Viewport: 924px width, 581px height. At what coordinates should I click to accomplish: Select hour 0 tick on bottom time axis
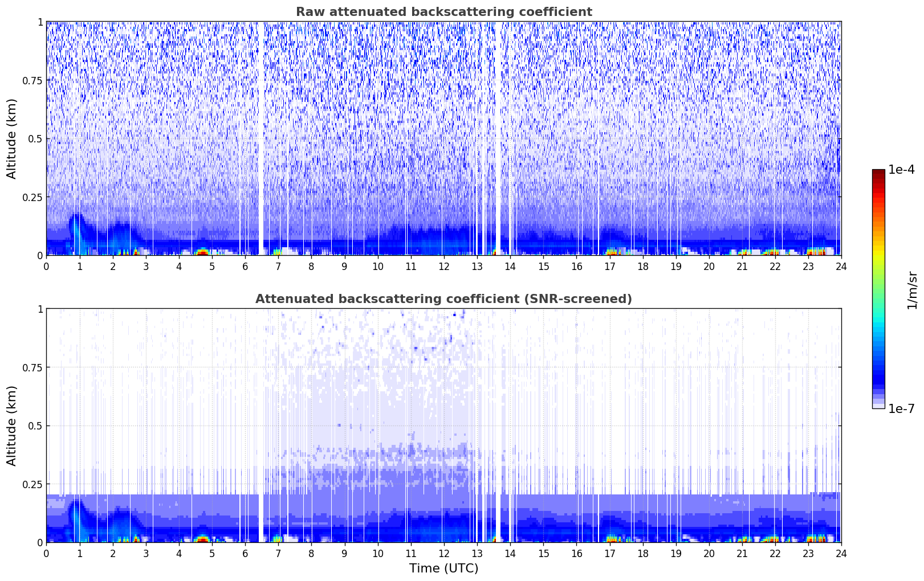pyautogui.click(x=46, y=553)
